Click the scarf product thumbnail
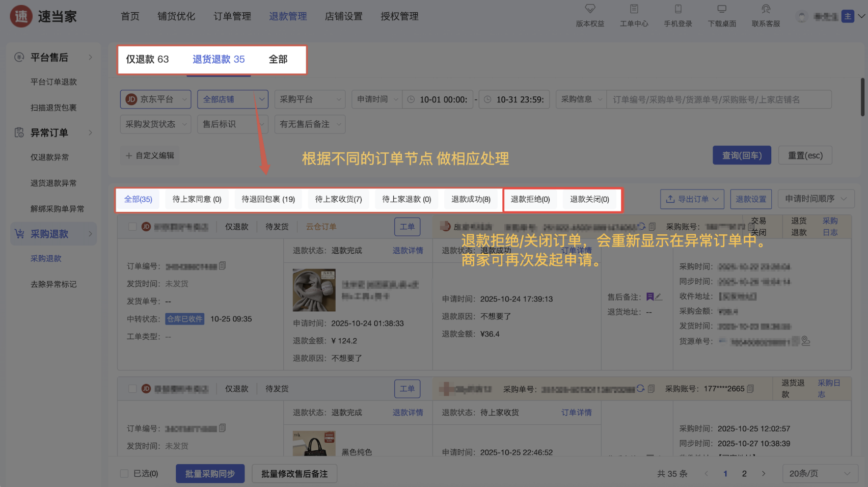 (x=314, y=290)
